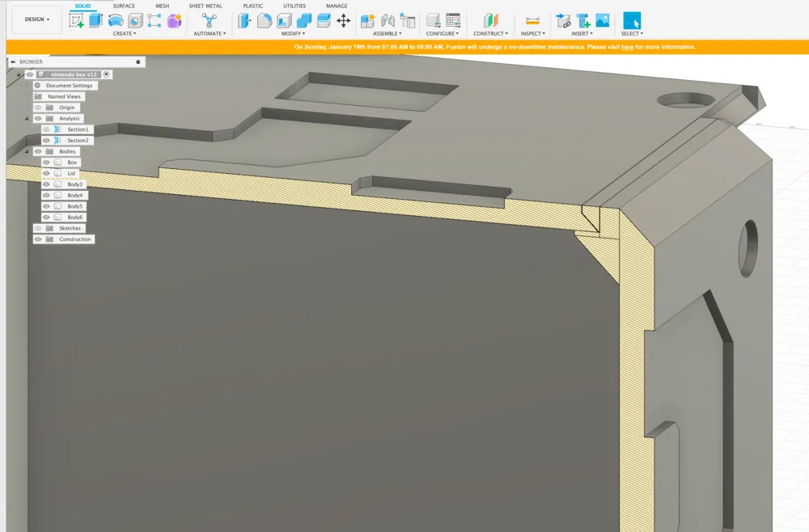Hide the Section2 analysis
The image size is (809, 532).
pyautogui.click(x=46, y=140)
